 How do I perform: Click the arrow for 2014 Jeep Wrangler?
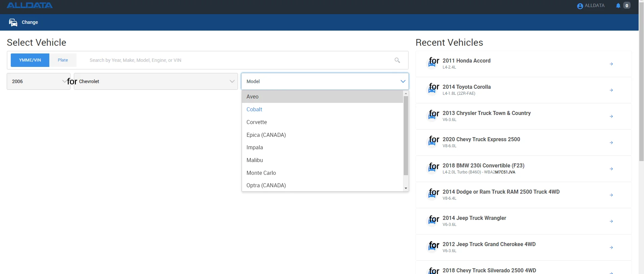click(x=611, y=221)
